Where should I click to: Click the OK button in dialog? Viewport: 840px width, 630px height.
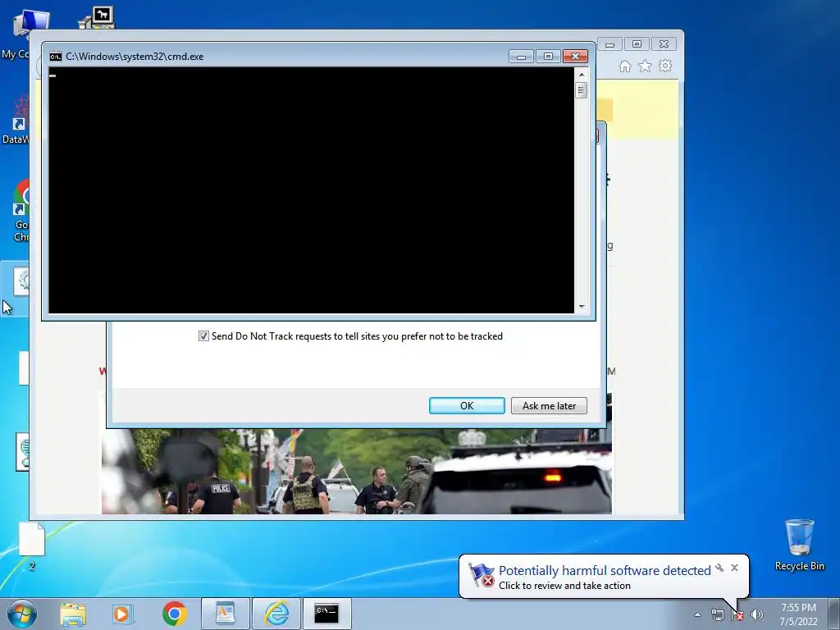click(x=467, y=405)
